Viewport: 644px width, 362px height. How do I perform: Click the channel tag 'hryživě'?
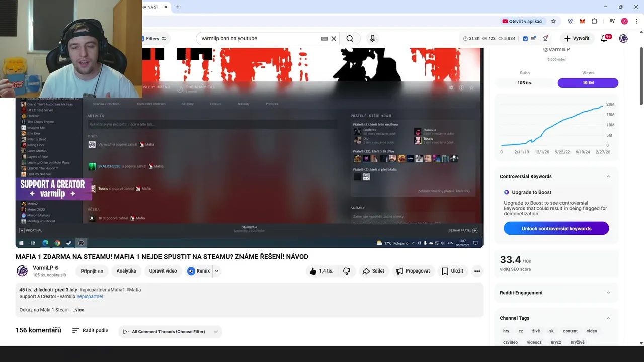tap(578, 342)
